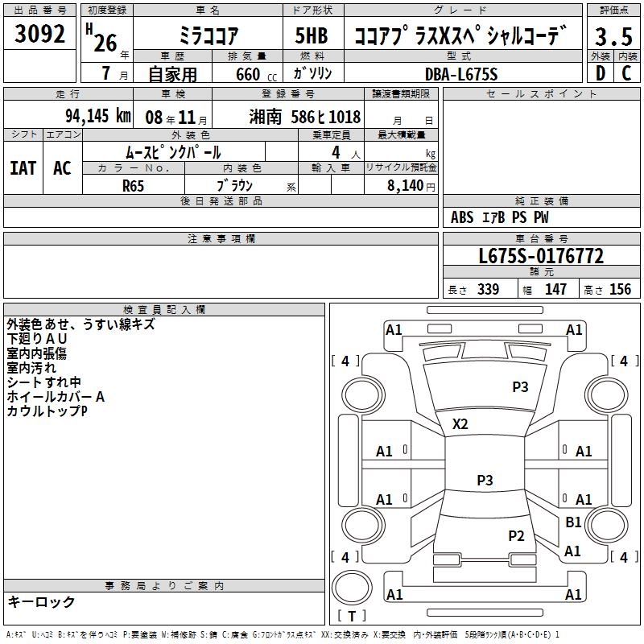
Task: Click the lot number 3092
Action: [x=40, y=35]
